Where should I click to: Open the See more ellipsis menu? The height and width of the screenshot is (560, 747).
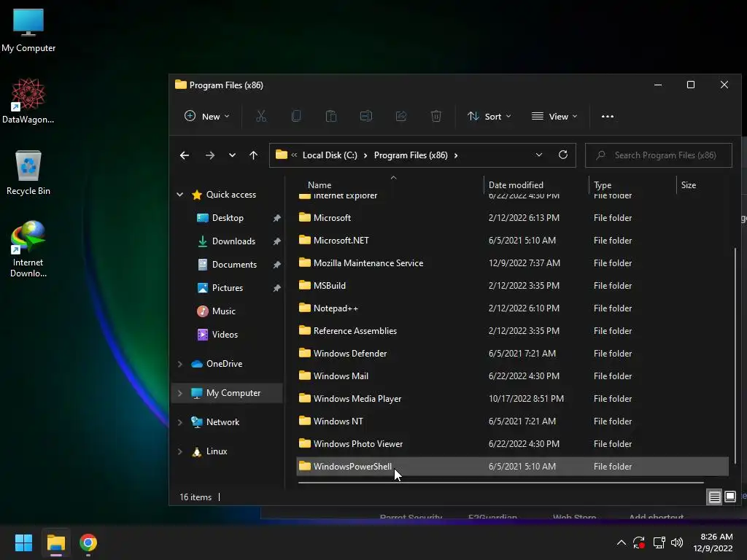[608, 116]
